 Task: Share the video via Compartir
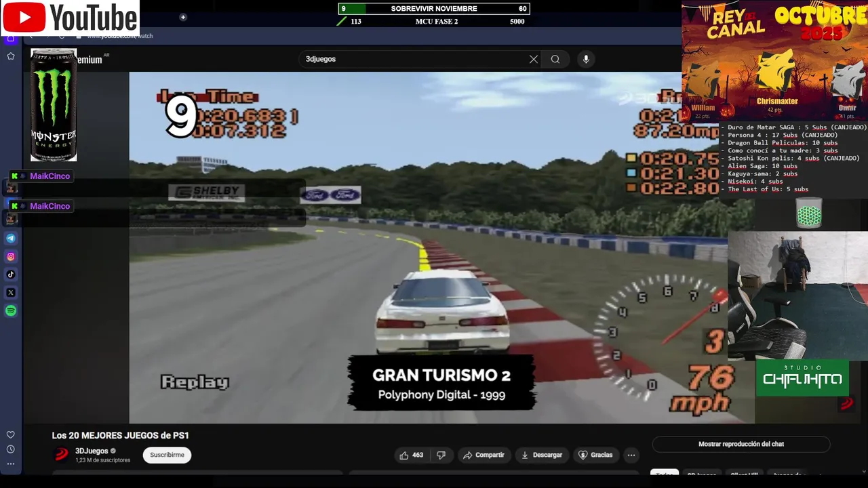484,455
